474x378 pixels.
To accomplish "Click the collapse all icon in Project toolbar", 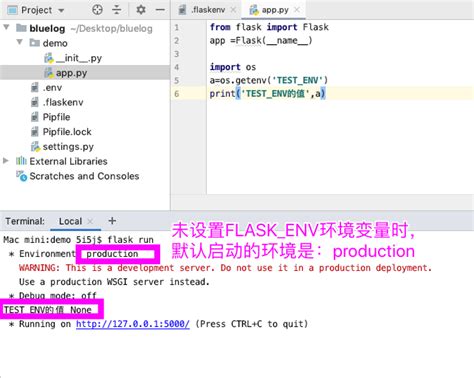I will [116, 10].
